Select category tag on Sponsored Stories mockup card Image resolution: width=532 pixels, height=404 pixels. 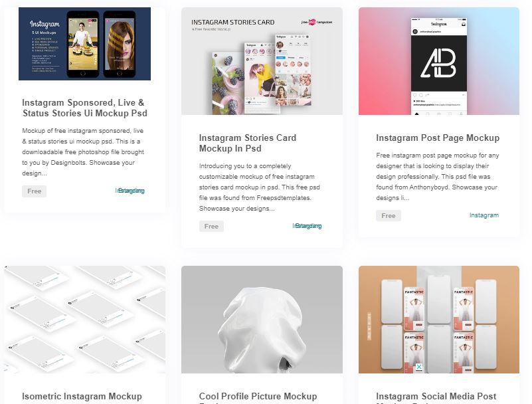130,191
